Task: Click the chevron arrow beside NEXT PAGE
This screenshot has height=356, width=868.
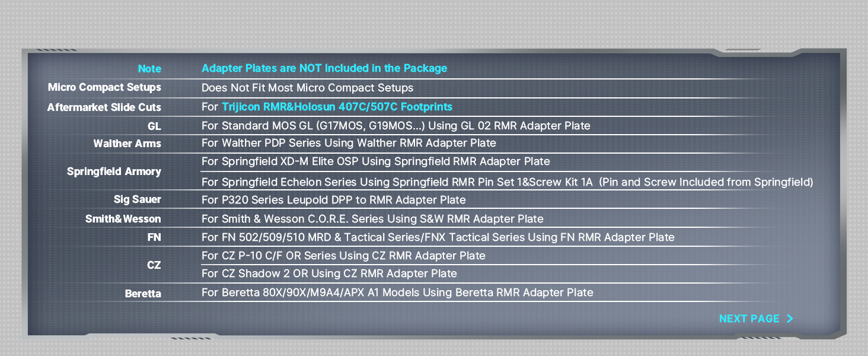Action: tap(790, 319)
